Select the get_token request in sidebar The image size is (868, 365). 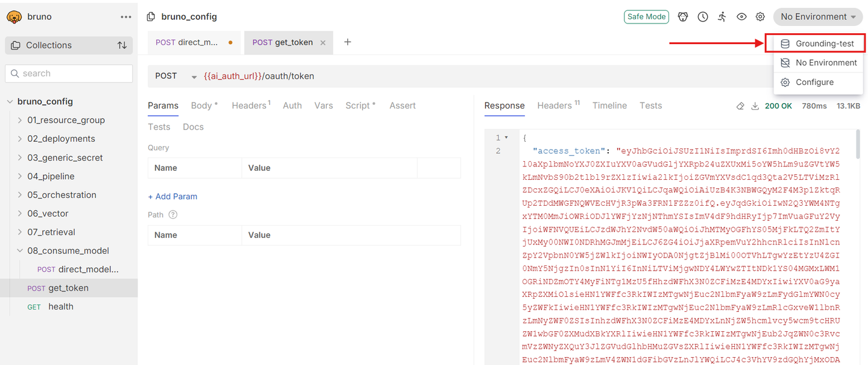[x=69, y=288]
